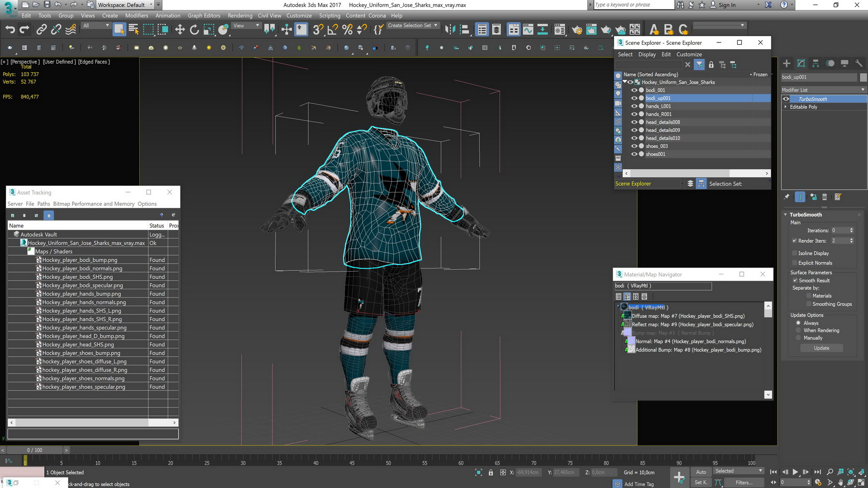This screenshot has height=488, width=868.
Task: Activate the Select Object tool
Action: point(119,30)
